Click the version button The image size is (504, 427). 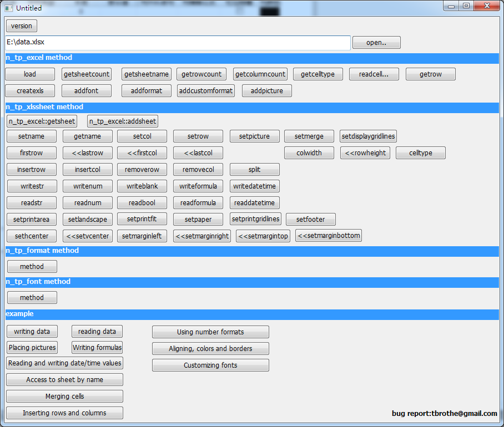(x=21, y=26)
